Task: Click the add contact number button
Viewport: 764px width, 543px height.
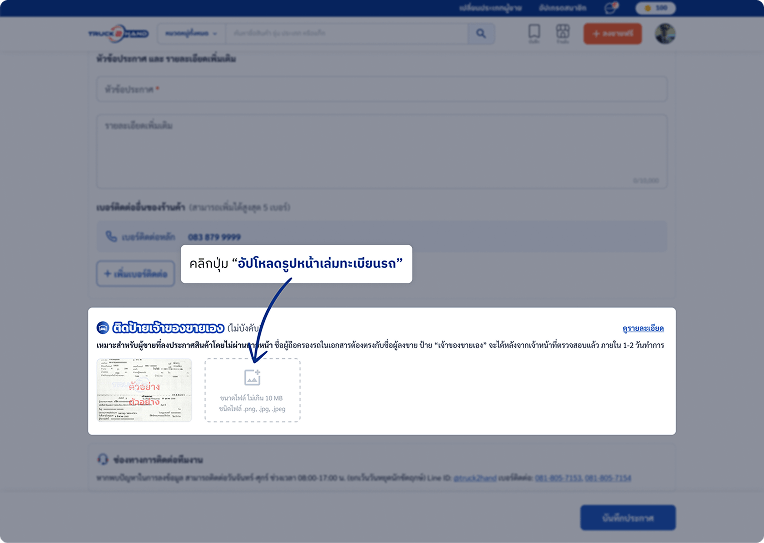Action: 135,273
